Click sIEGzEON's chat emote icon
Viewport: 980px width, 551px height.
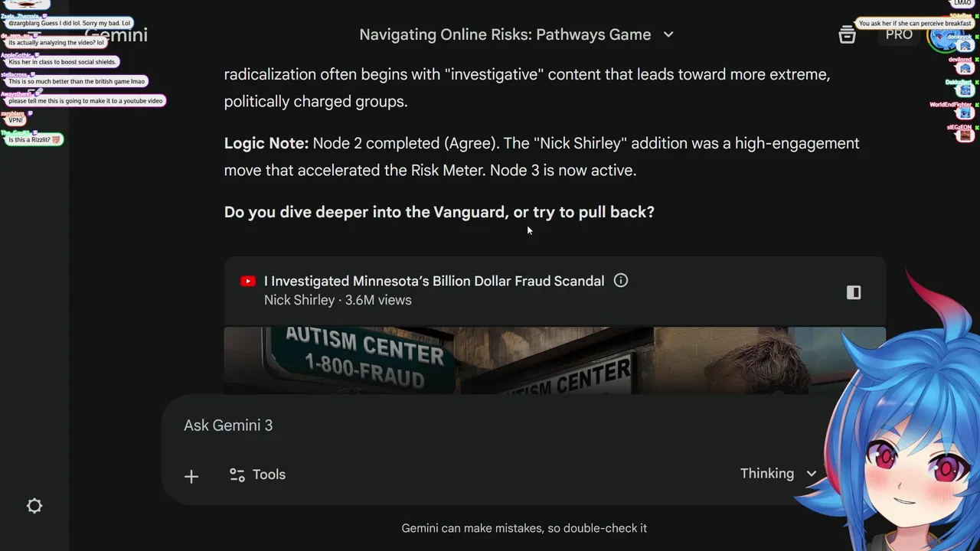(965, 135)
